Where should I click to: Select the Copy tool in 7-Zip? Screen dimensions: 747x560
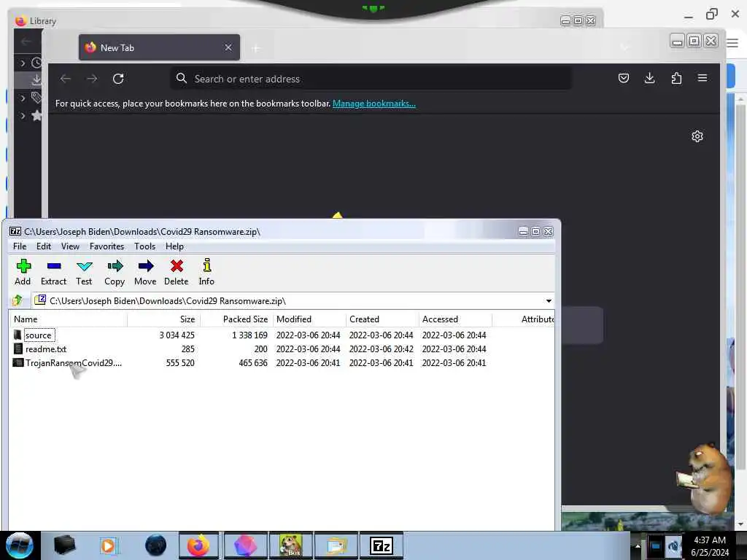point(115,273)
